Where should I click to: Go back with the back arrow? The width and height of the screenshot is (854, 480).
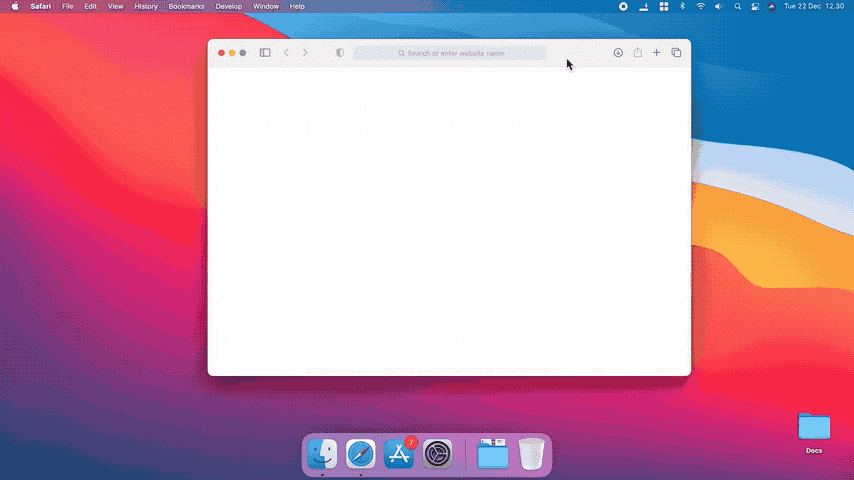click(x=286, y=53)
